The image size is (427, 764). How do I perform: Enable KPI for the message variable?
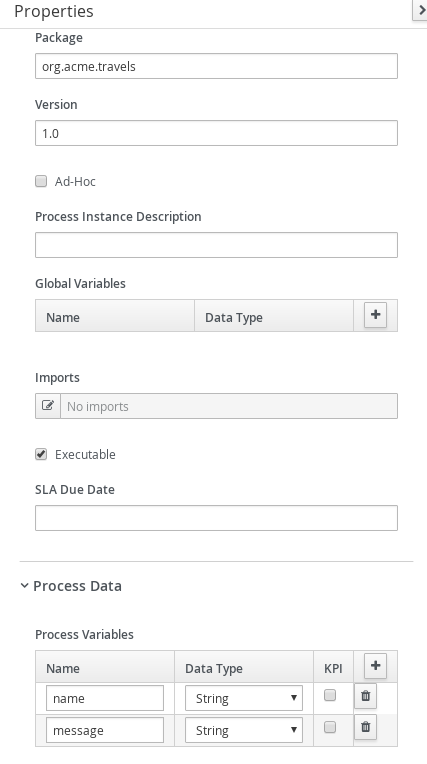(x=330, y=727)
